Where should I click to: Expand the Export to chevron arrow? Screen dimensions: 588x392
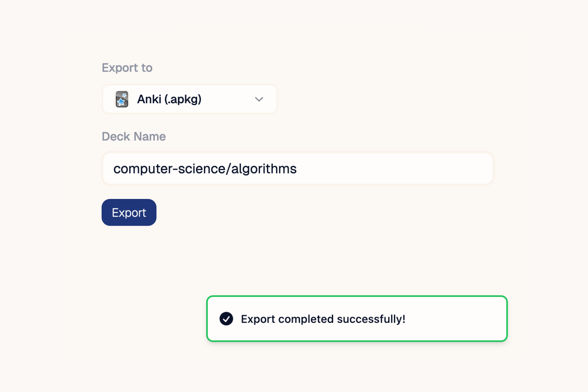coord(259,99)
